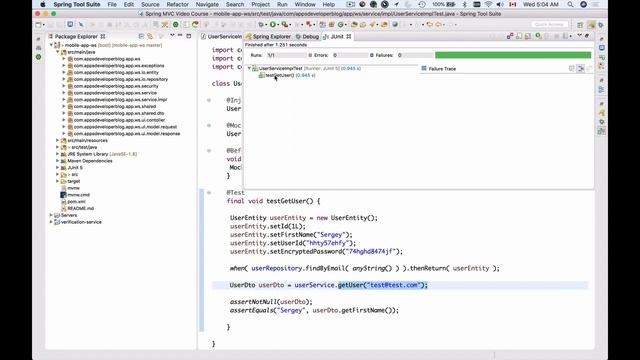The height and width of the screenshot is (360, 640).
Task: Toggle folding marker beside @Test annotation
Action: pyautogui.click(x=209, y=193)
